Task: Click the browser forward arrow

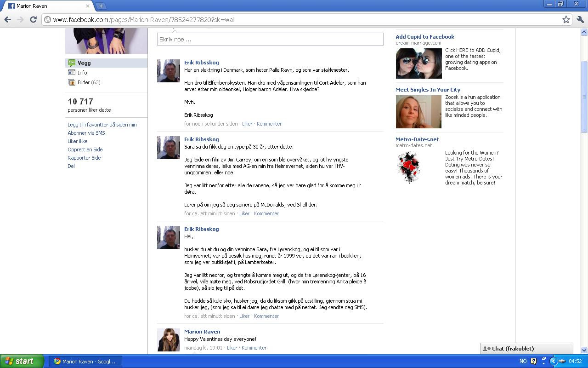Action: pyautogui.click(x=20, y=19)
